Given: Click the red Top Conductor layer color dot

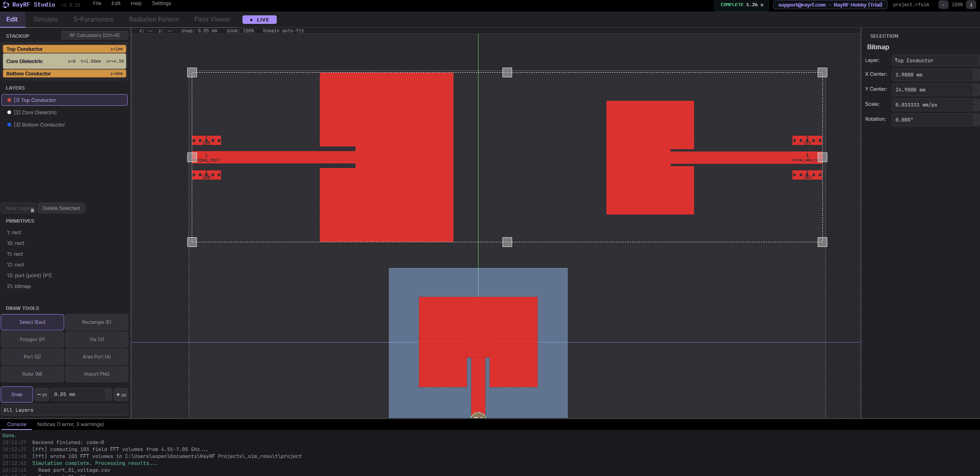Looking at the screenshot, I should click(9, 100).
